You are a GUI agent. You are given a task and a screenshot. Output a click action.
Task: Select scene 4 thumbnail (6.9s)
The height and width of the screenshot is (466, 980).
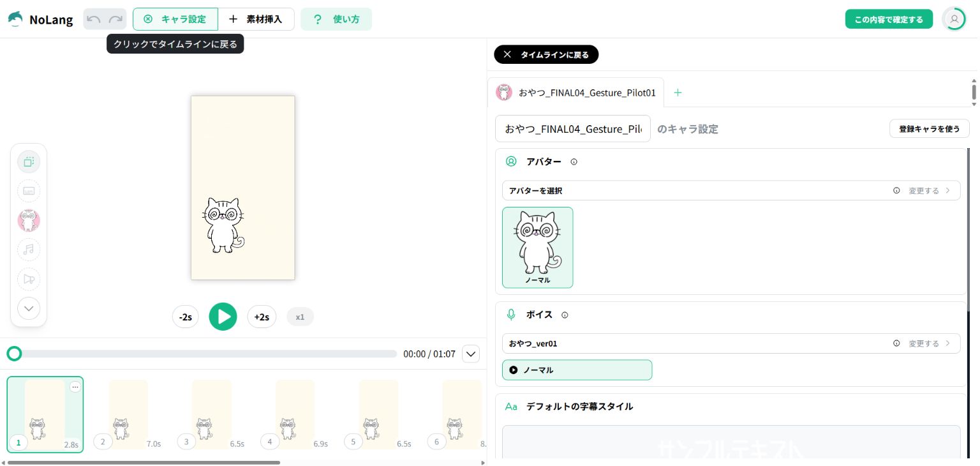click(295, 414)
